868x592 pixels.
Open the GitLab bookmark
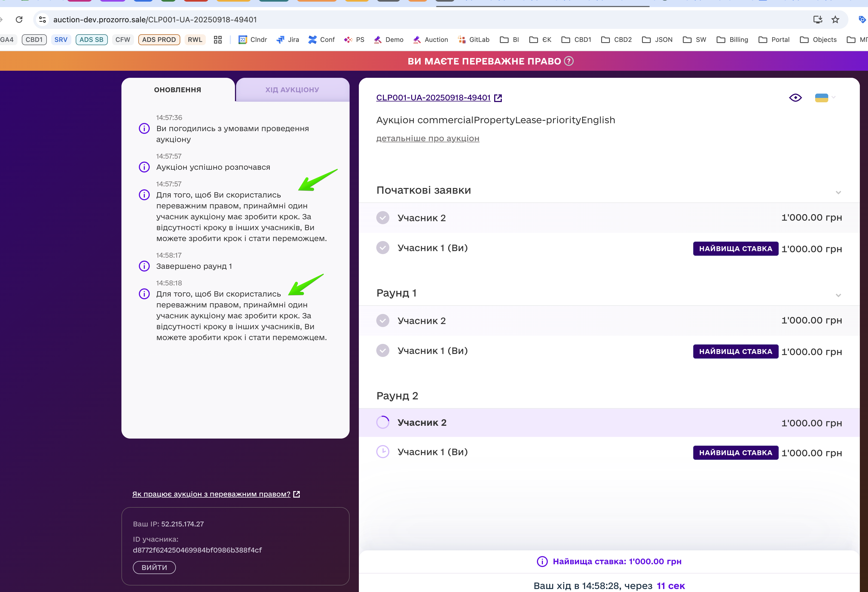[473, 39]
